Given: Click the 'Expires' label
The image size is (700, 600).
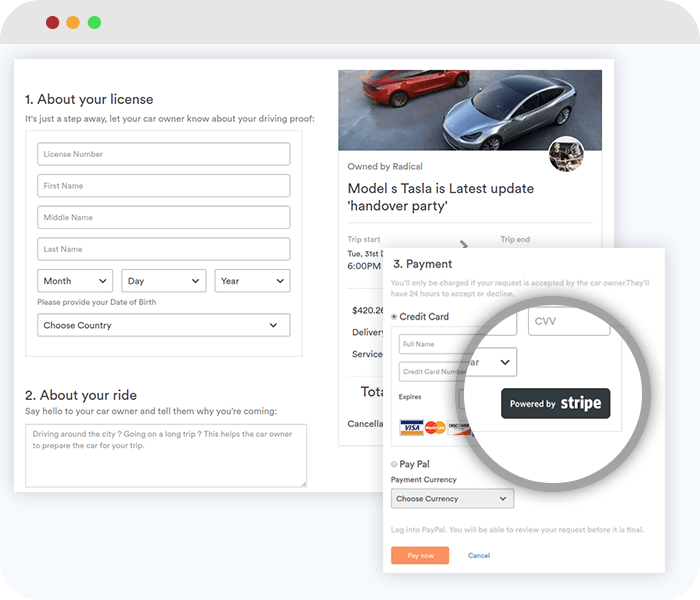Looking at the screenshot, I should (410, 397).
